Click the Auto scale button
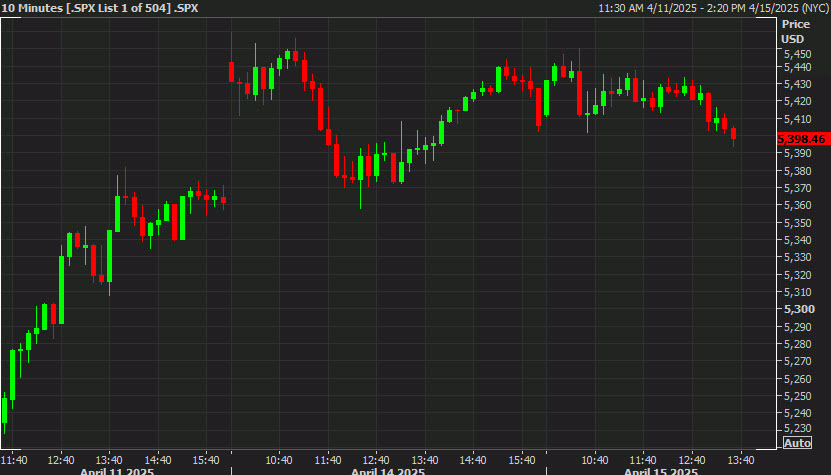The width and height of the screenshot is (831, 475). [797, 443]
